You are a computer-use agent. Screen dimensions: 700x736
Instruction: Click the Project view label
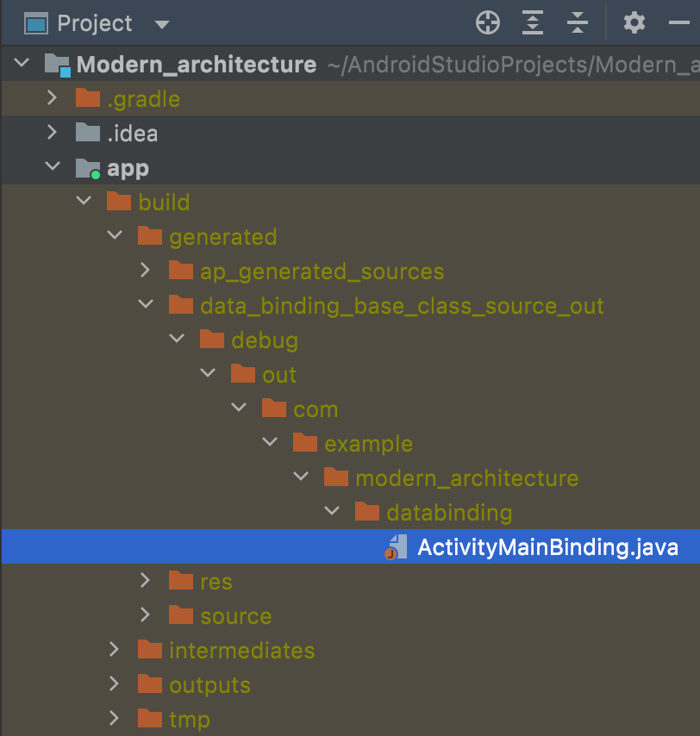[x=94, y=23]
